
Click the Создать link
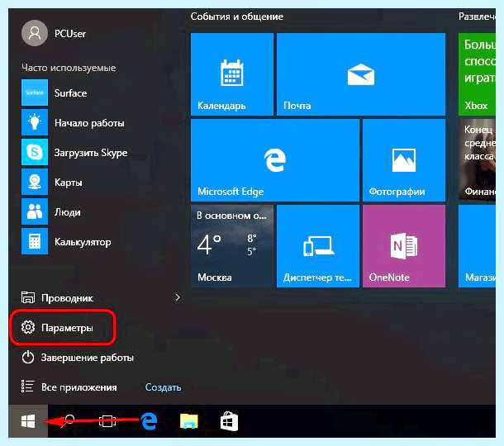click(164, 387)
